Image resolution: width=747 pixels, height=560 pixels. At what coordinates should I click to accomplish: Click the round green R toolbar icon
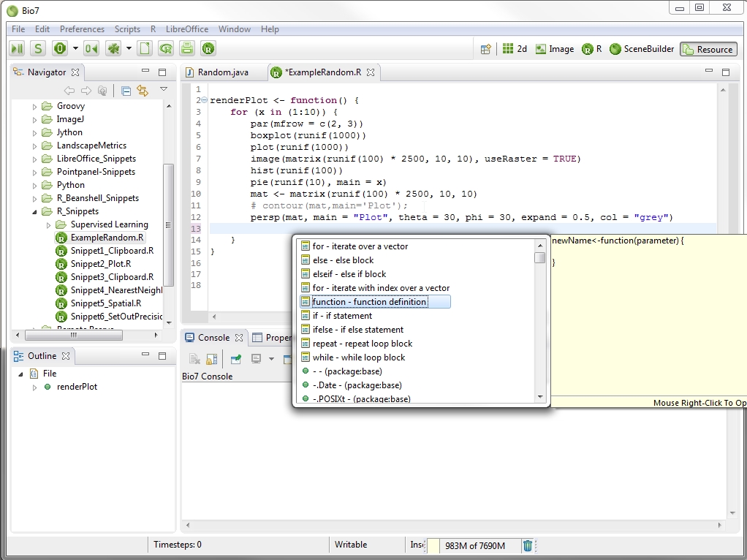[208, 48]
